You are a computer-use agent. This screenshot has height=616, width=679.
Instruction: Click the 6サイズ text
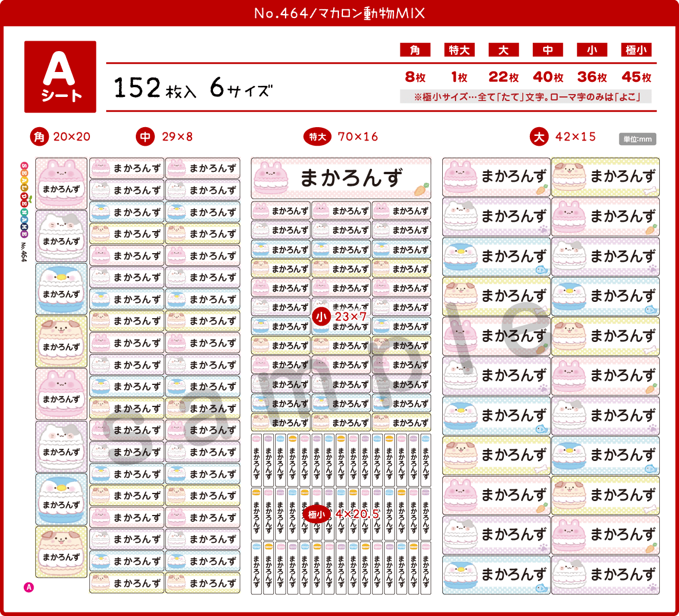[x=241, y=88]
